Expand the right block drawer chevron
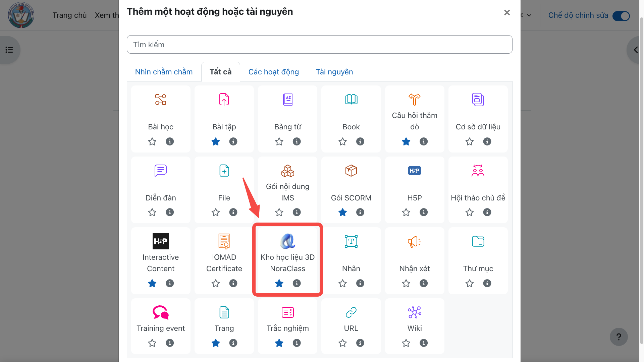The width and height of the screenshot is (644, 362). [x=635, y=50]
